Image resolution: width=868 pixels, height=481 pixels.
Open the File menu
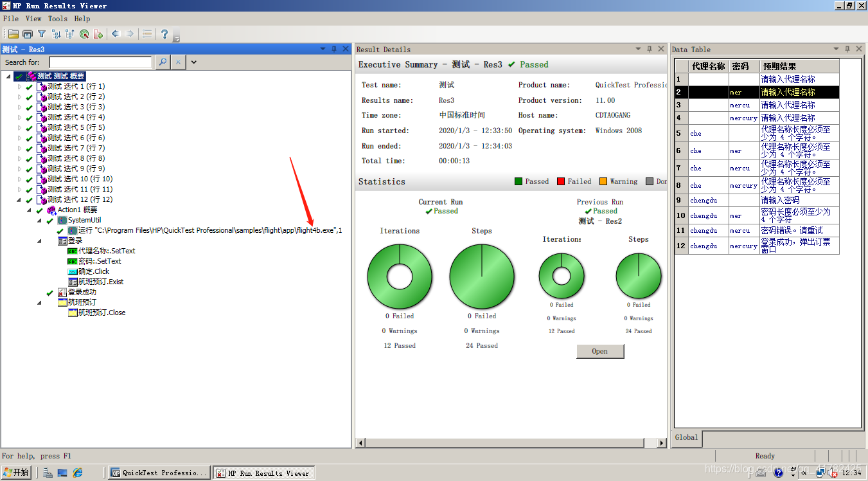point(11,19)
